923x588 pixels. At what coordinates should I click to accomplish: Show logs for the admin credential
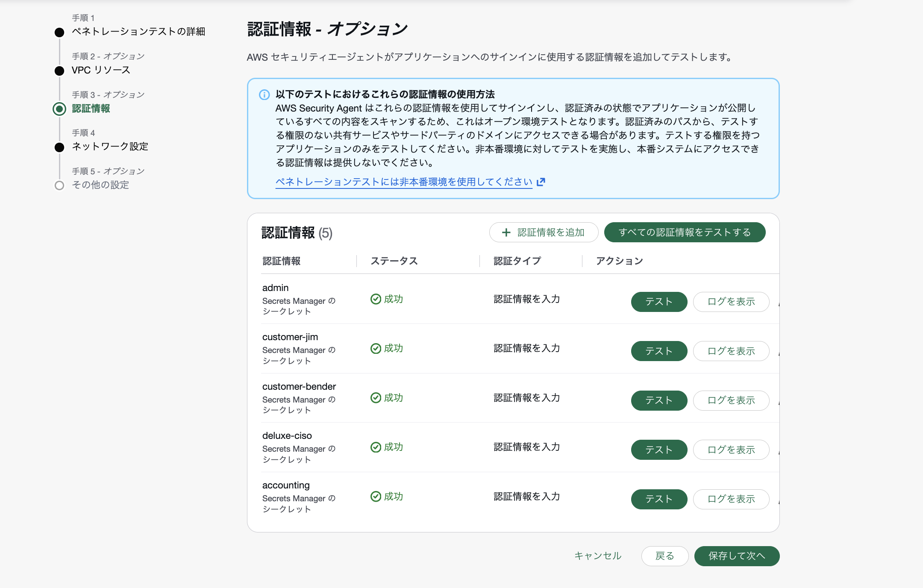(x=731, y=302)
